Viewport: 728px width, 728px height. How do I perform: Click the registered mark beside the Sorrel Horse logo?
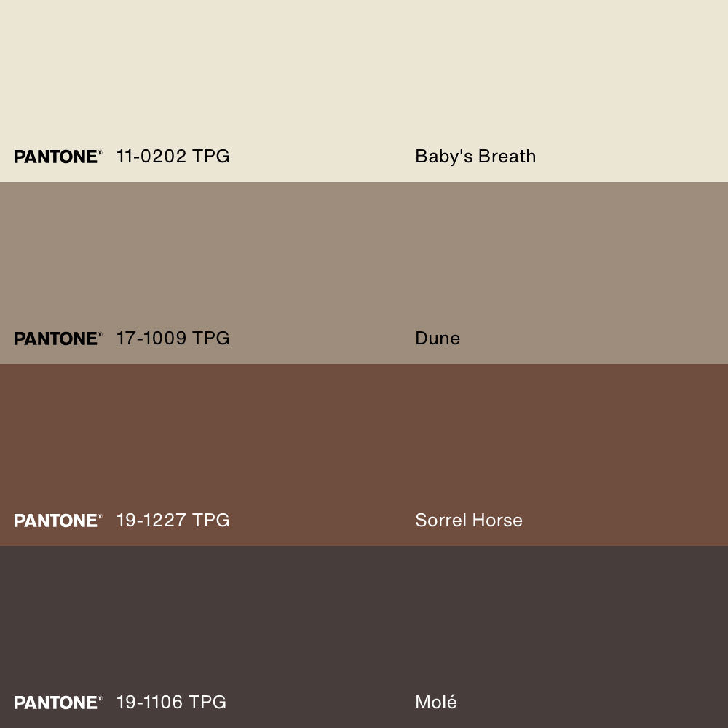click(100, 516)
